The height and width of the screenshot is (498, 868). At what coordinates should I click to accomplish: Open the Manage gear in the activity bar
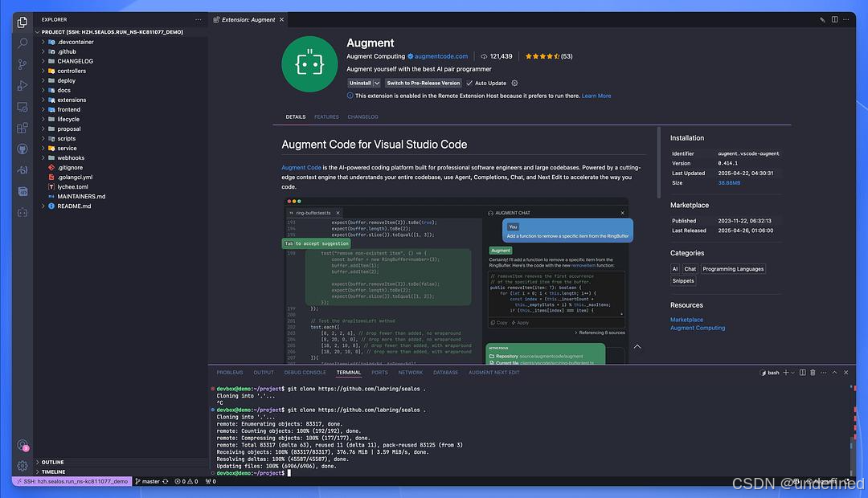pyautogui.click(x=23, y=466)
